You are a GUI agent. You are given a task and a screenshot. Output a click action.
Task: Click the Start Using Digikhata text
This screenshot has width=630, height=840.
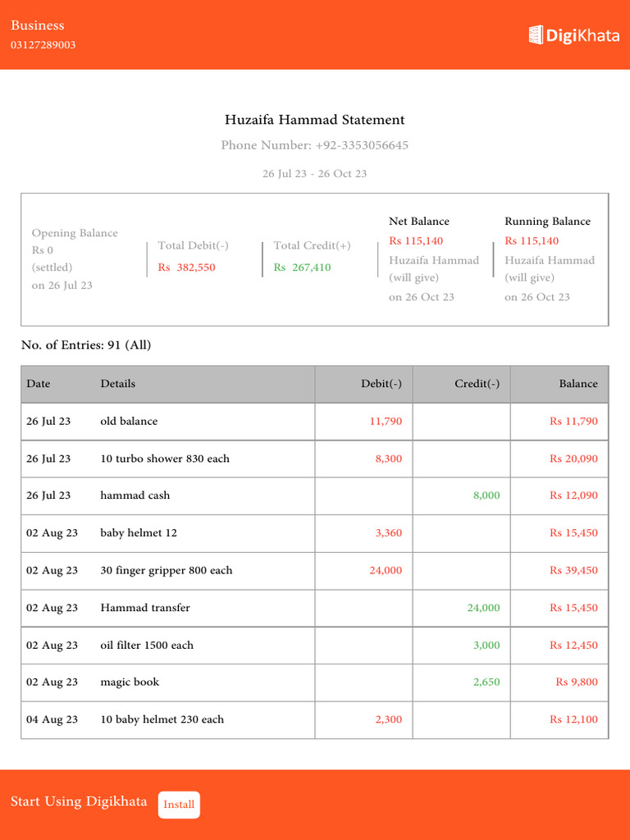pos(79,801)
